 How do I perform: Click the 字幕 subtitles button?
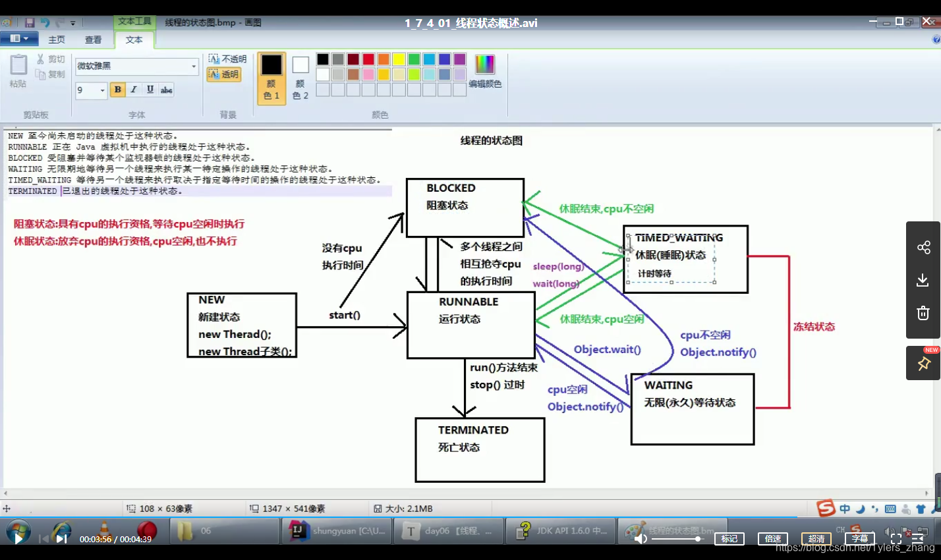pyautogui.click(x=860, y=539)
